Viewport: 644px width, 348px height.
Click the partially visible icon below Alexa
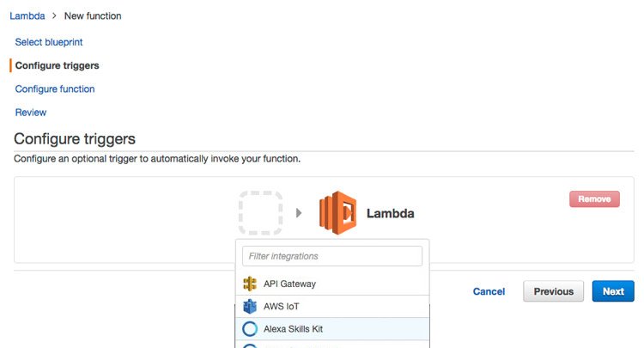click(x=250, y=345)
